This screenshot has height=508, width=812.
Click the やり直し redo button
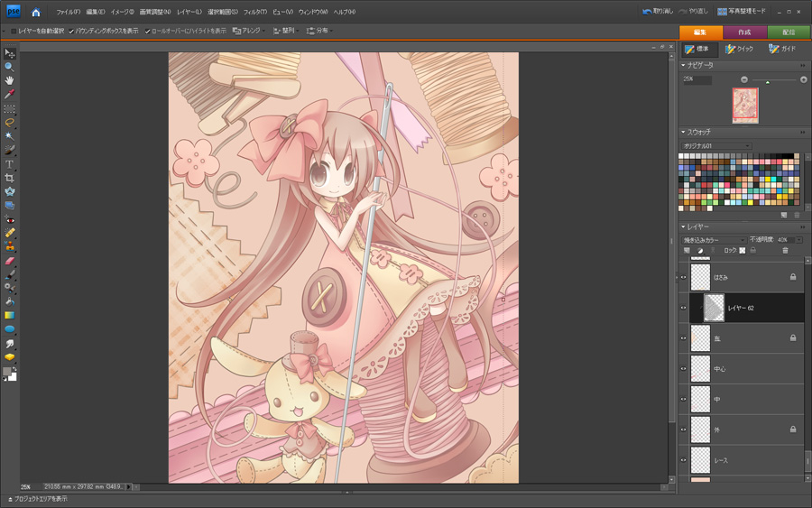693,12
